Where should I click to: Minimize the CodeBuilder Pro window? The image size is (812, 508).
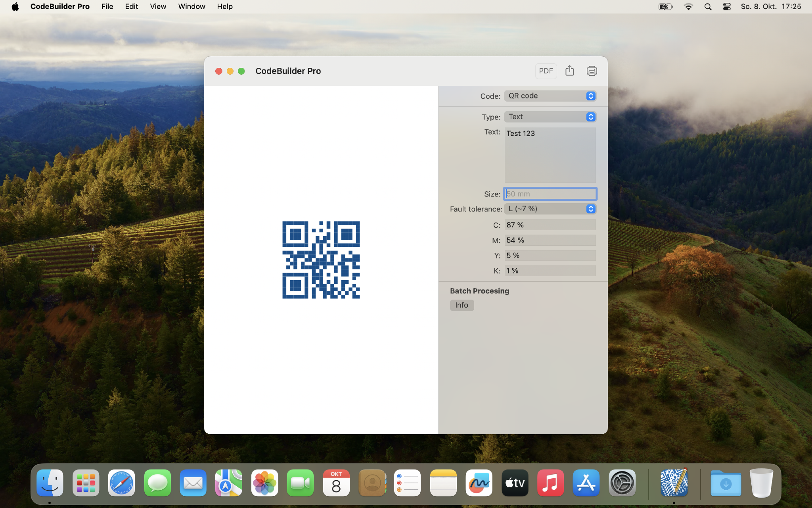[230, 71]
